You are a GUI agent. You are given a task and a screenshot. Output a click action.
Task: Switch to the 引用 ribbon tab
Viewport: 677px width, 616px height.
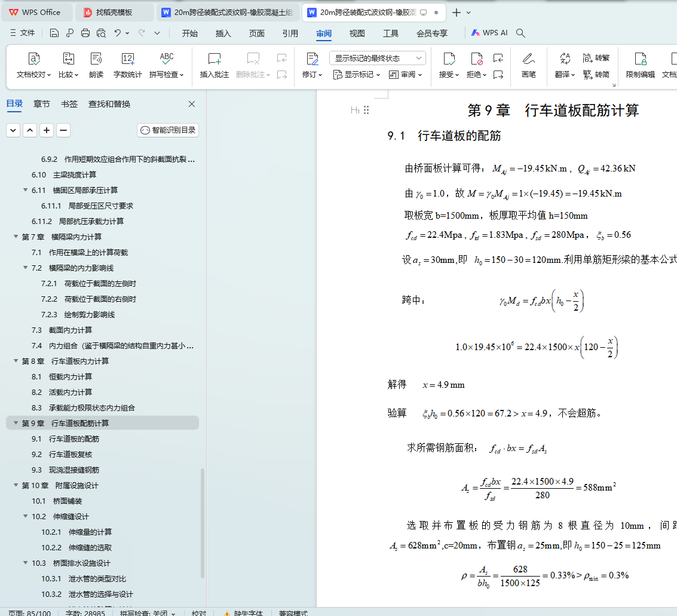pyautogui.click(x=290, y=33)
